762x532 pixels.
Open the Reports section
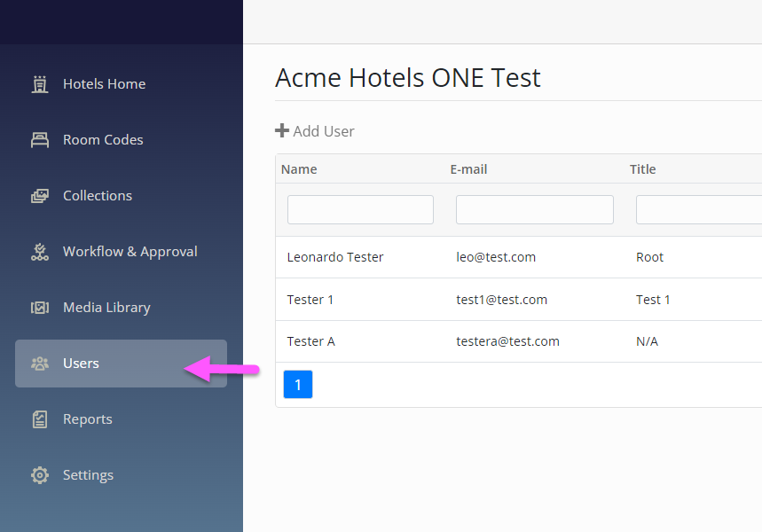tap(121, 419)
